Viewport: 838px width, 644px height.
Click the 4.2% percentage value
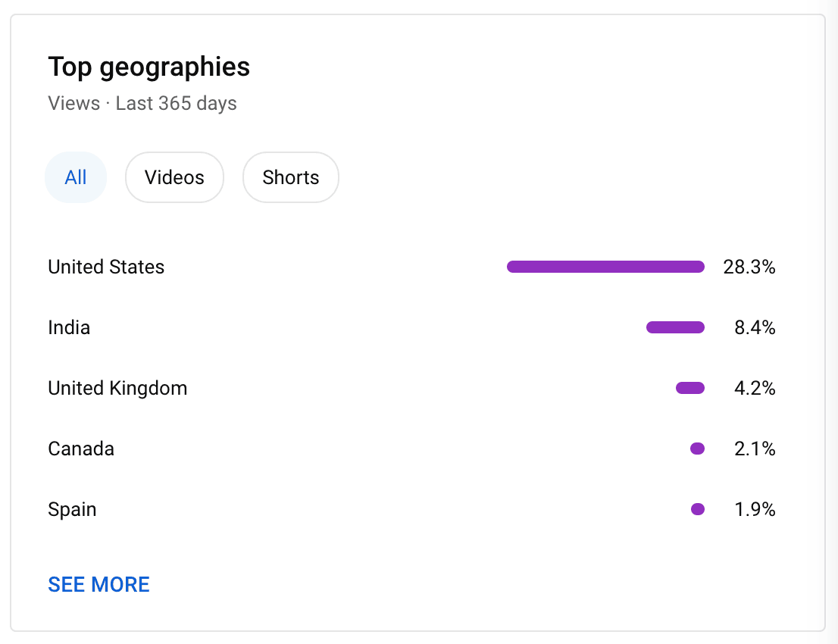point(754,388)
